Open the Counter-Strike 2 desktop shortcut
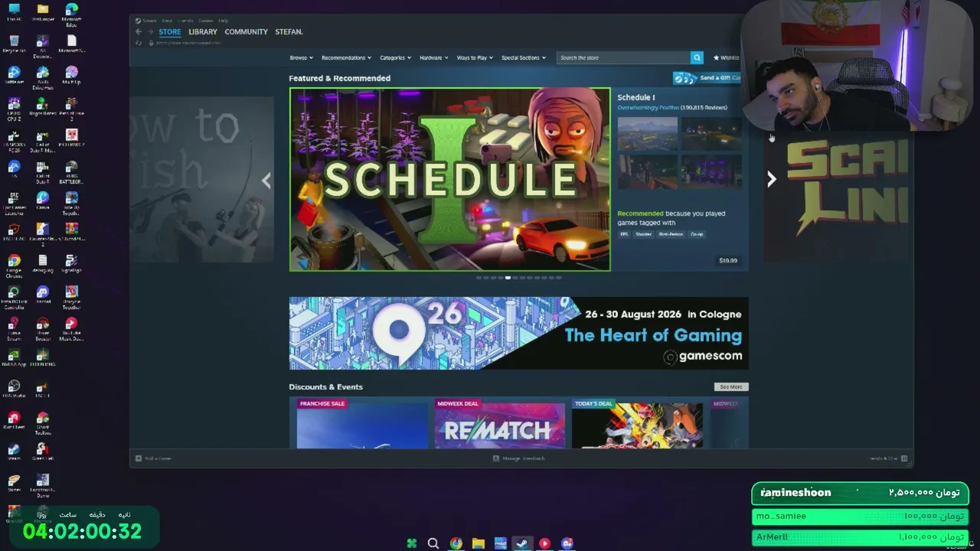 [x=43, y=233]
